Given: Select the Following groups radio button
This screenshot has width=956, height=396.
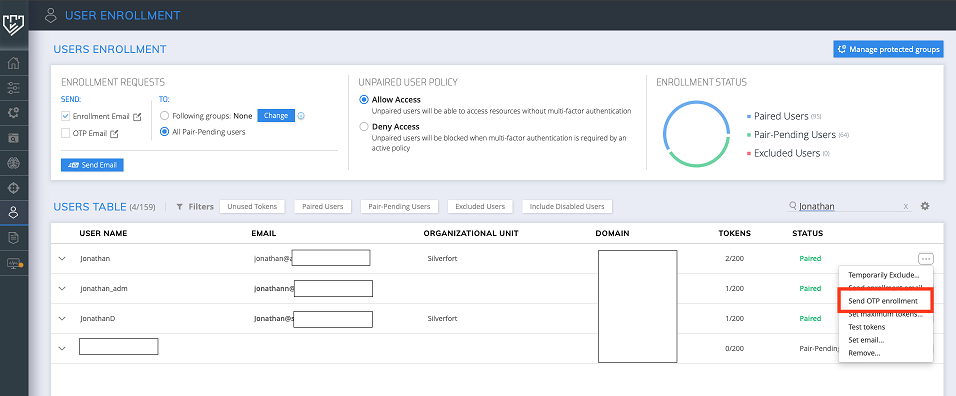Looking at the screenshot, I should [164, 115].
